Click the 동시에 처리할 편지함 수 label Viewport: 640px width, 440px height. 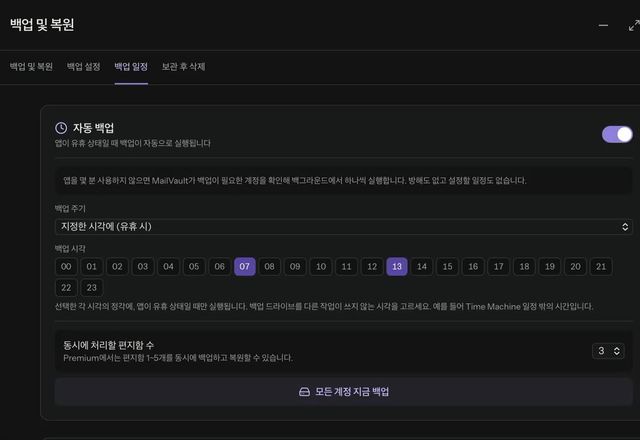click(109, 345)
